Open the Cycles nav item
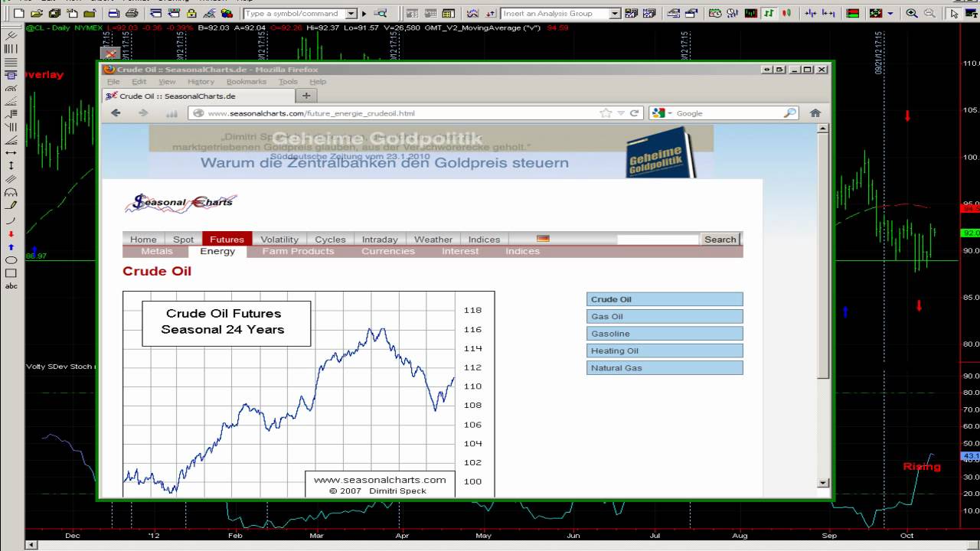The width and height of the screenshot is (980, 551). coord(330,240)
